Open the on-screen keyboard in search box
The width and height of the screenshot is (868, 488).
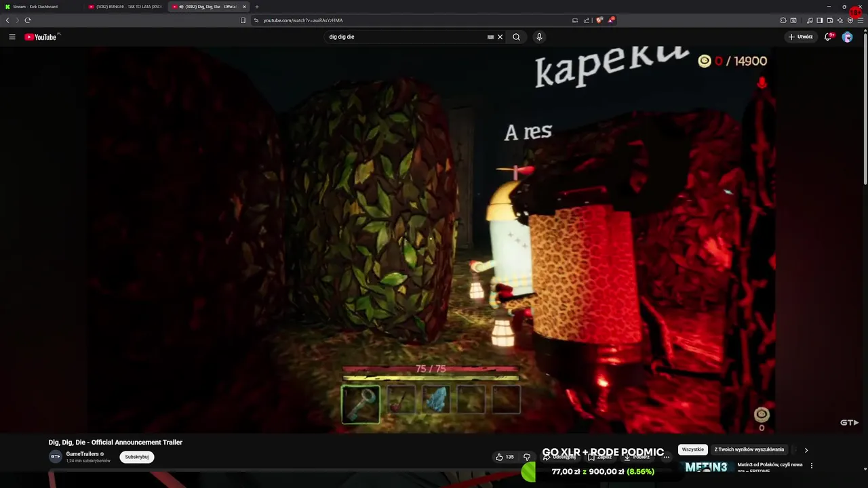click(490, 37)
